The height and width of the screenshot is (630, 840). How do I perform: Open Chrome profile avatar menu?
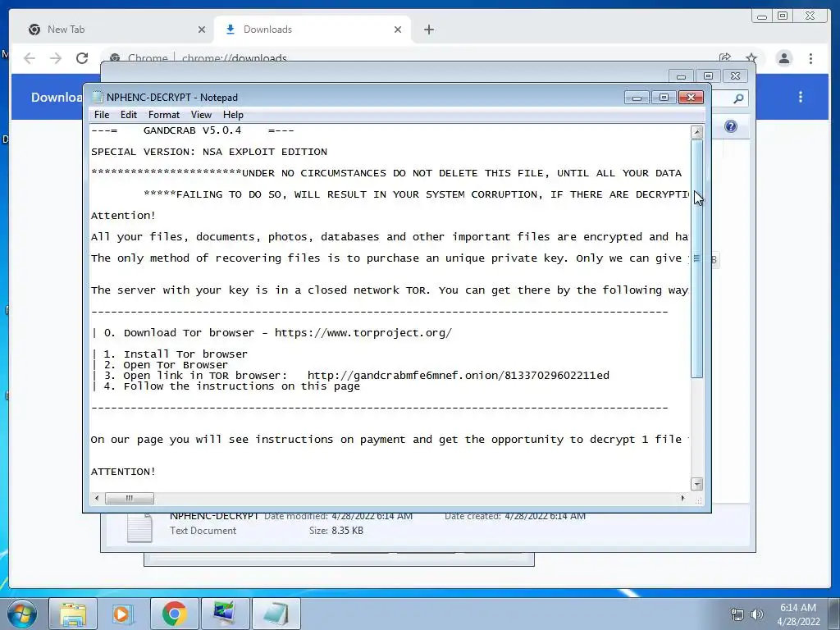(x=783, y=58)
